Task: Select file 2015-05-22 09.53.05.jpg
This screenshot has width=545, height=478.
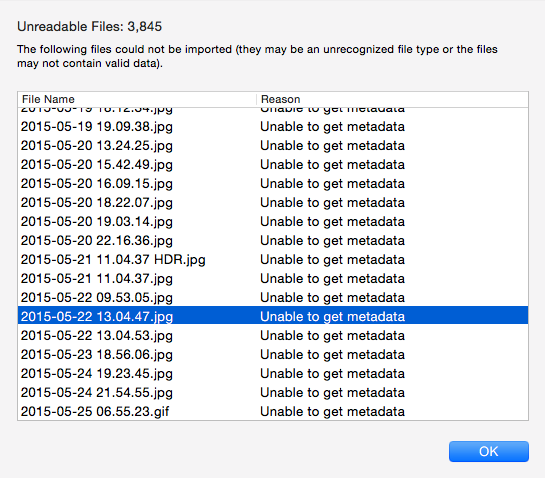Action: point(273,298)
